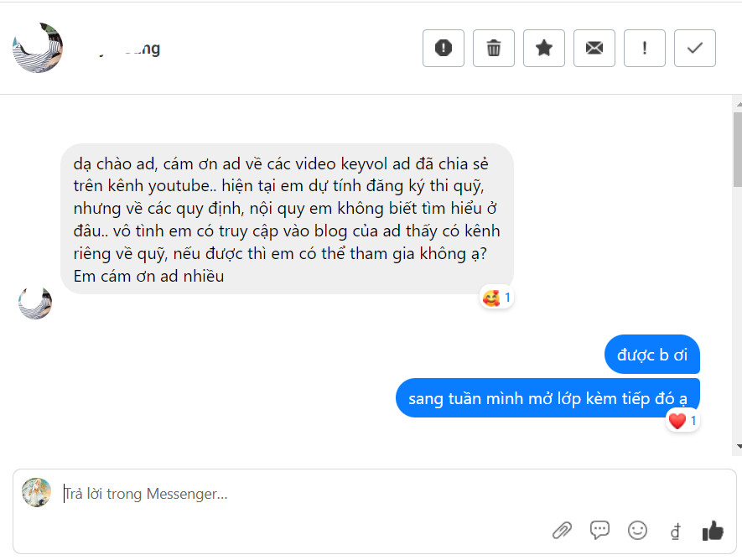Star this conversation as follow-up

click(x=544, y=49)
